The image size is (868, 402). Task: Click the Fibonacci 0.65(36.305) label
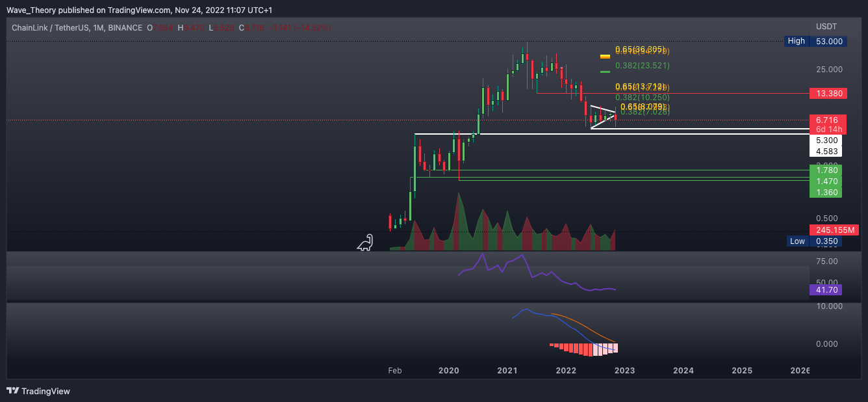[x=641, y=49]
